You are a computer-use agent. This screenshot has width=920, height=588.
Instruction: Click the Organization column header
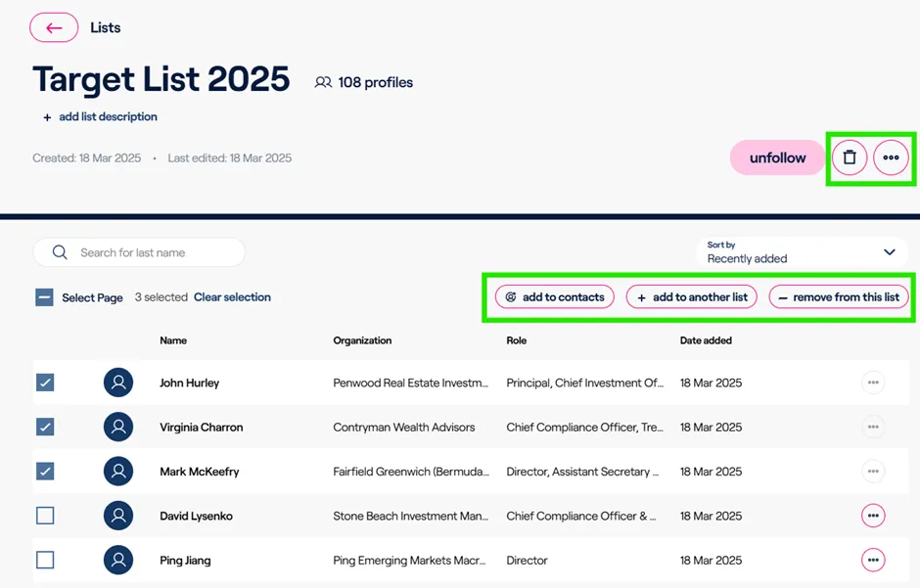362,340
